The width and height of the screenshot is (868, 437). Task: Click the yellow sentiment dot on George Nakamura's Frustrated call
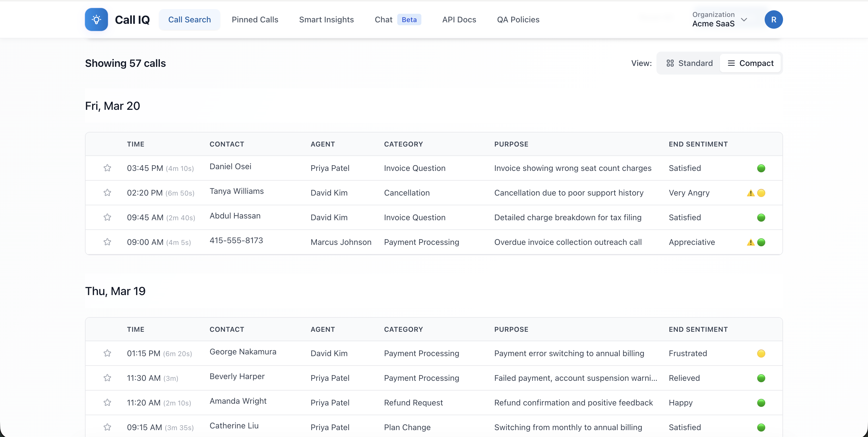pyautogui.click(x=762, y=354)
